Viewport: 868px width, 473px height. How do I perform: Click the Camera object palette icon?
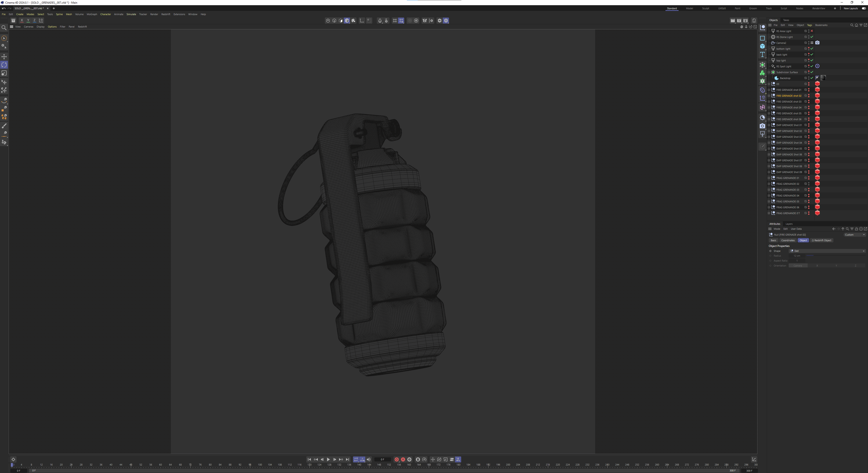point(762,126)
